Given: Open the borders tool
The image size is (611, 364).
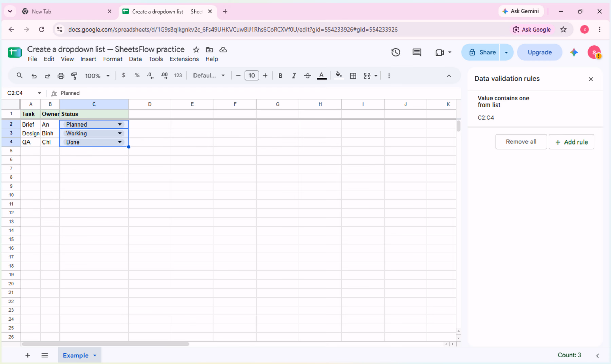Looking at the screenshot, I should [x=353, y=76].
